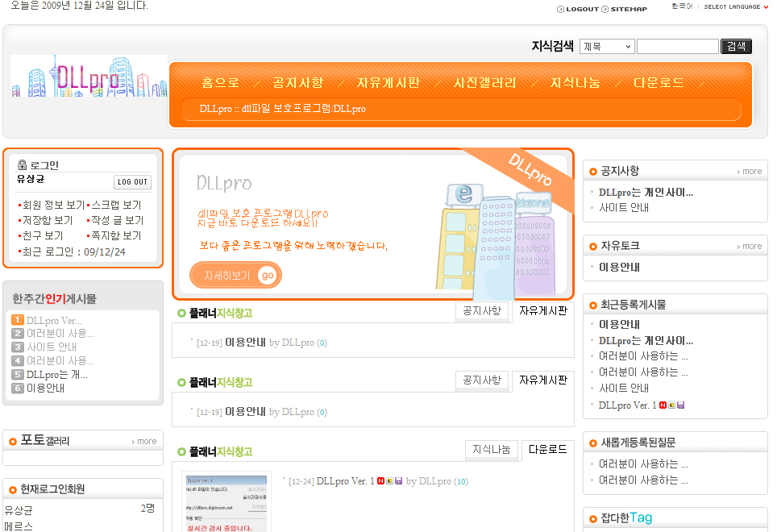Open the 작성 글 보기 link
This screenshot has width=777, height=532.
[x=118, y=220]
